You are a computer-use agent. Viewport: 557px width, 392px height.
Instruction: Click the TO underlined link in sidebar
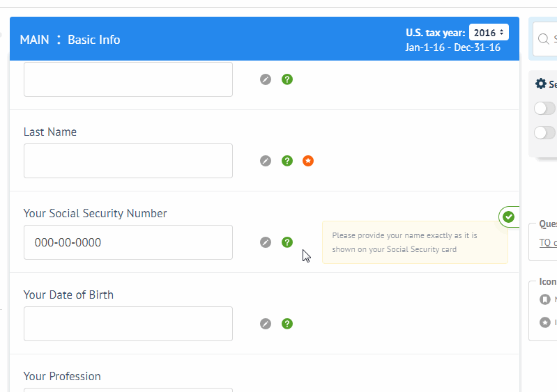[x=546, y=243]
